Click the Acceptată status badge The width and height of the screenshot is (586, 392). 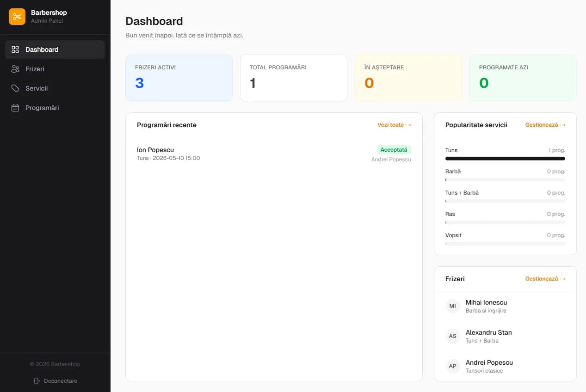pos(394,150)
